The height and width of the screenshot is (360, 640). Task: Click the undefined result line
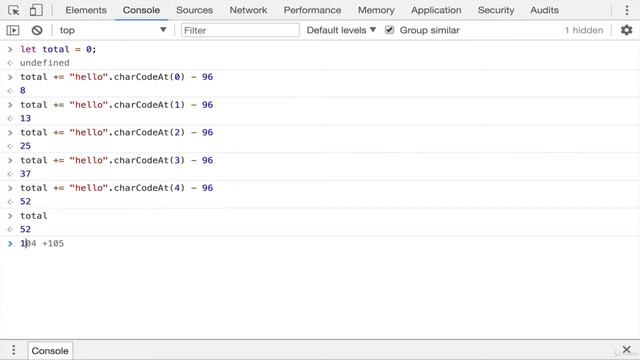pyautogui.click(x=44, y=63)
